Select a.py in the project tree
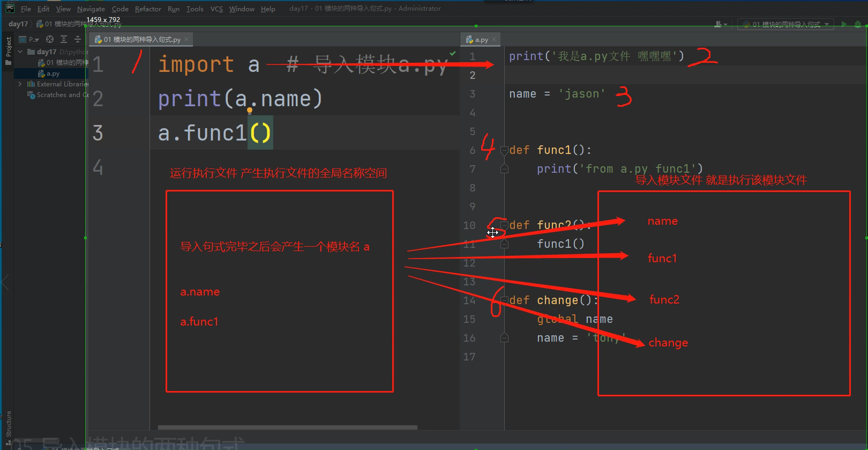The height and width of the screenshot is (450, 868). (x=49, y=73)
